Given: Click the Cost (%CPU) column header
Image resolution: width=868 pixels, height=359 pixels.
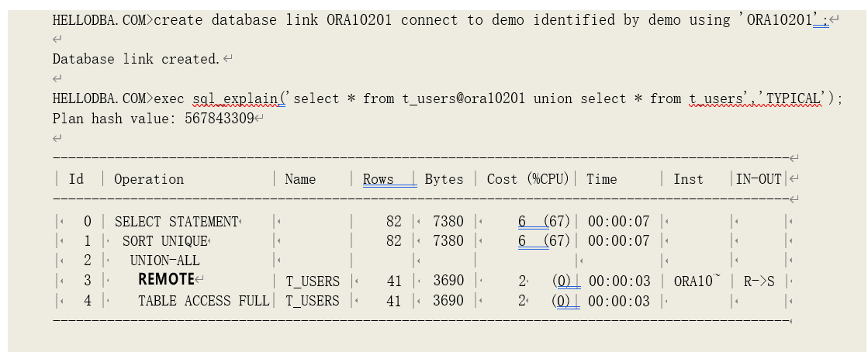Looking at the screenshot, I should point(528,179).
